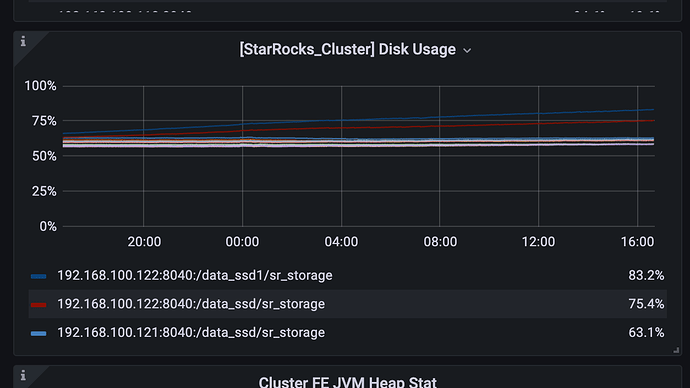Click the red data_ssd series color swatch
This screenshot has width=690, height=388.
click(x=38, y=305)
